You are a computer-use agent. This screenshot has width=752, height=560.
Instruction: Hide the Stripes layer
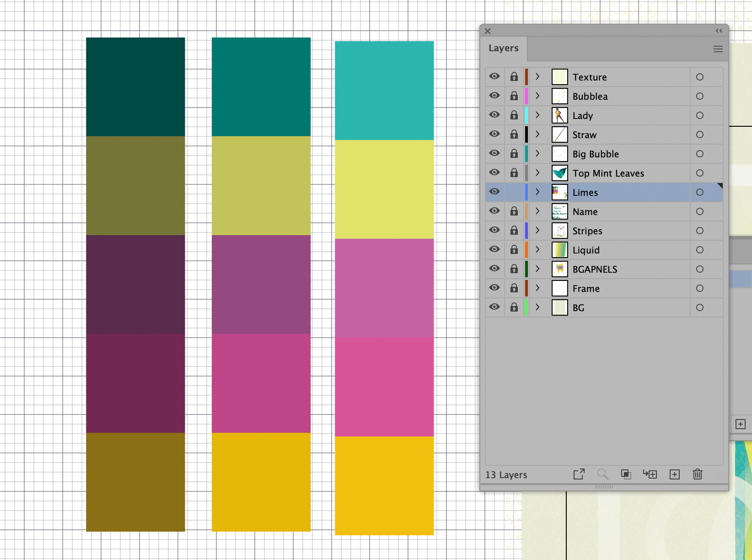coord(494,230)
